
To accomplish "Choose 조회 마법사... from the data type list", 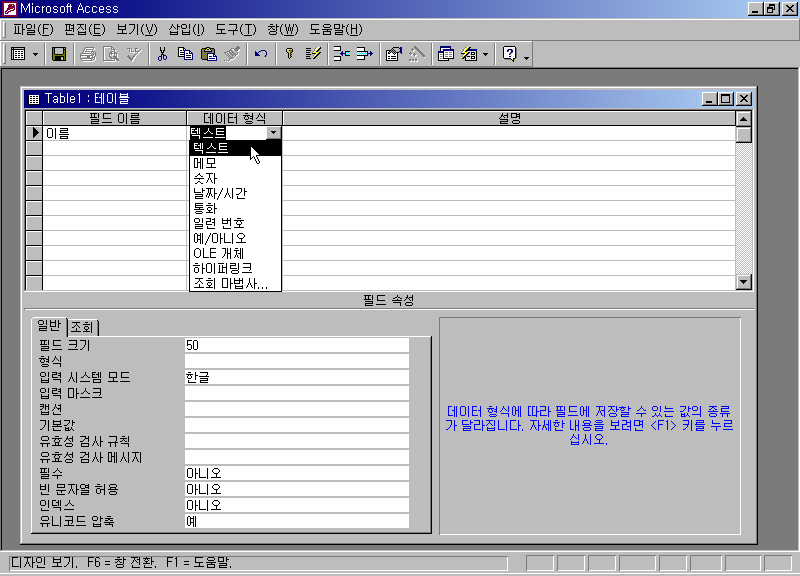I will click(x=235, y=283).
